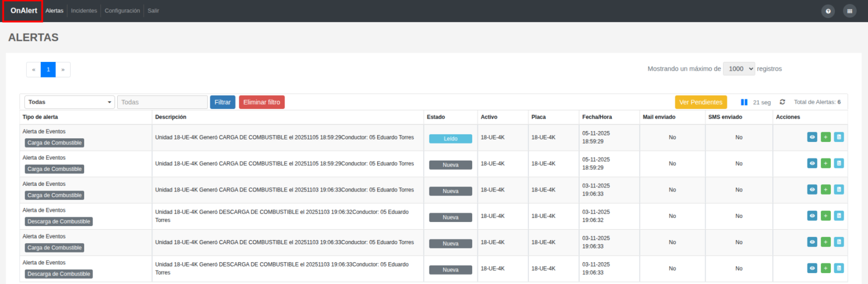Click the refresh arrows icon
868x284 pixels.
point(782,102)
